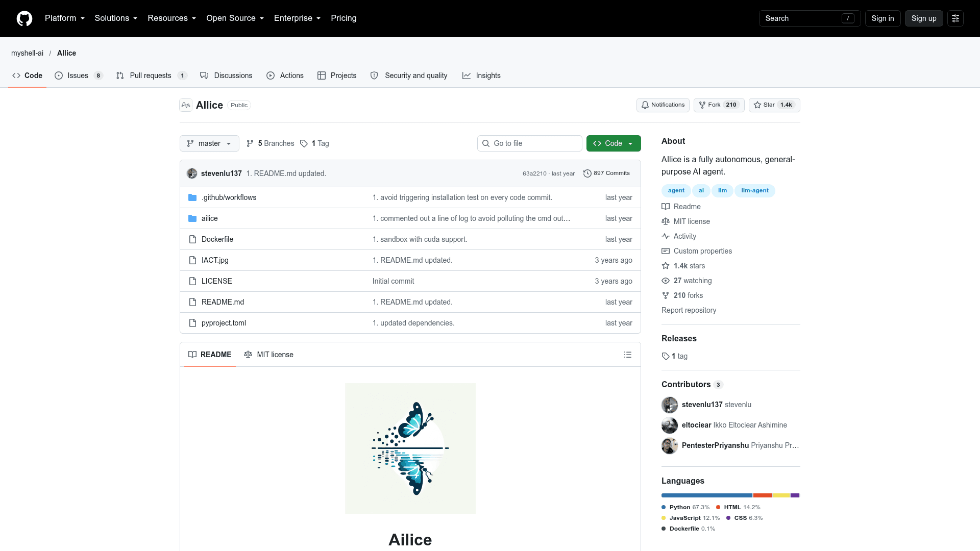This screenshot has width=980, height=551.
Task: Click the eltociear contributor avatar
Action: coord(670,425)
